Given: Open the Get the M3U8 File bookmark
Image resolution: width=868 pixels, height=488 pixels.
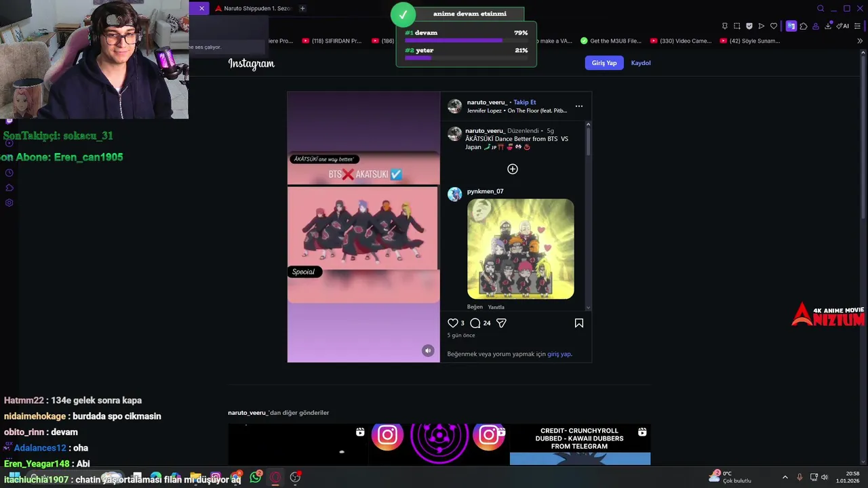Looking at the screenshot, I should tap(611, 41).
